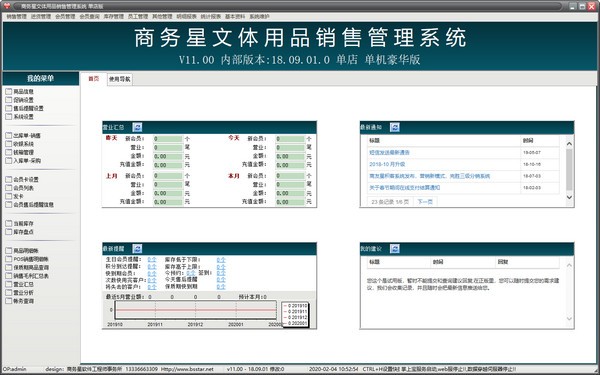This screenshot has width=600, height=375.
Task: Click this month's 充值金额 value field
Action: coord(290,202)
